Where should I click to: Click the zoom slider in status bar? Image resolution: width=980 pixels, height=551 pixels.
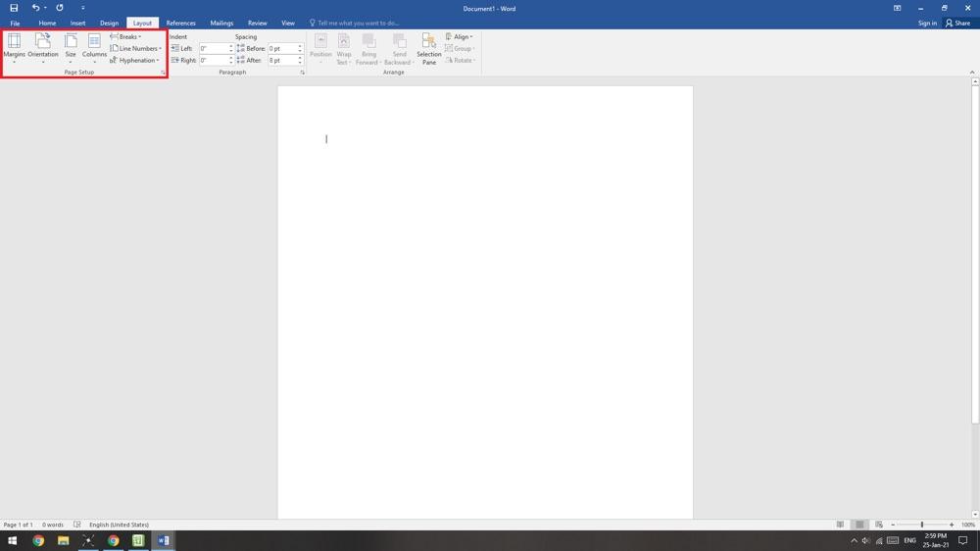point(921,525)
